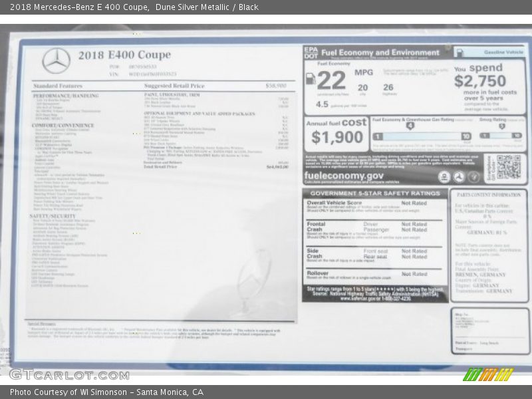This screenshot has height=399, width=532.
Task: Click the www.safercar.gov address line
Action: [375, 299]
